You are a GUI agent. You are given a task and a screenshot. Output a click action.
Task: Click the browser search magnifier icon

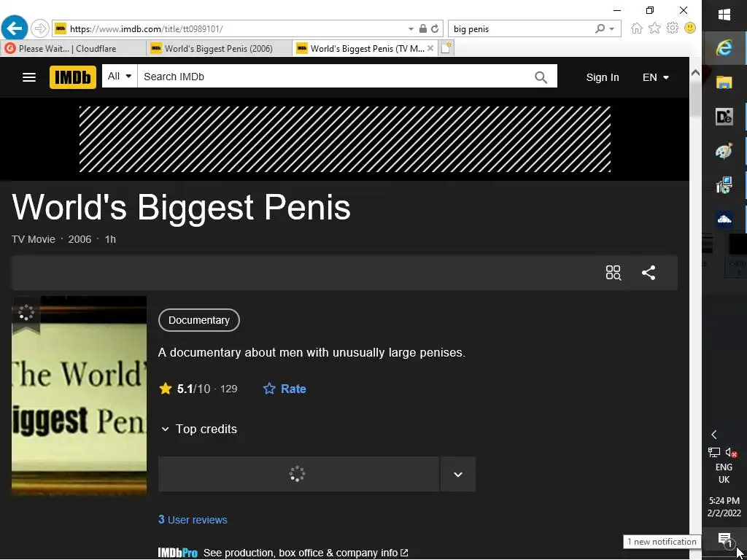(x=600, y=28)
